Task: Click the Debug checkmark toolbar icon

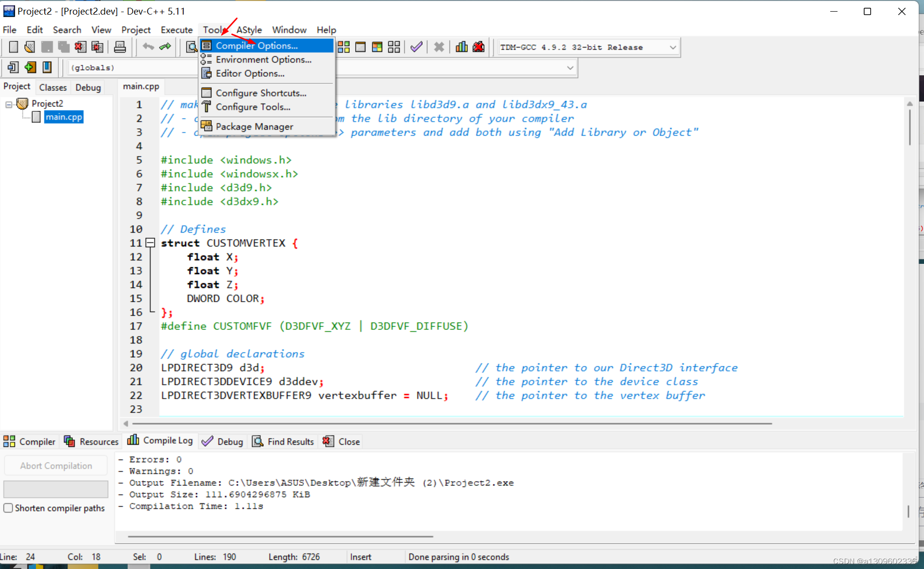Action: [416, 47]
